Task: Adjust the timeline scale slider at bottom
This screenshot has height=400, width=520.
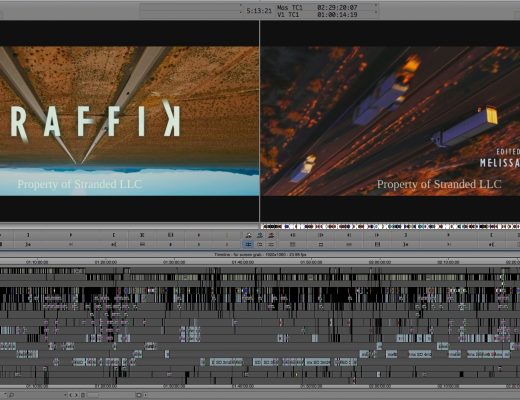Action: pyautogui.click(x=92, y=395)
